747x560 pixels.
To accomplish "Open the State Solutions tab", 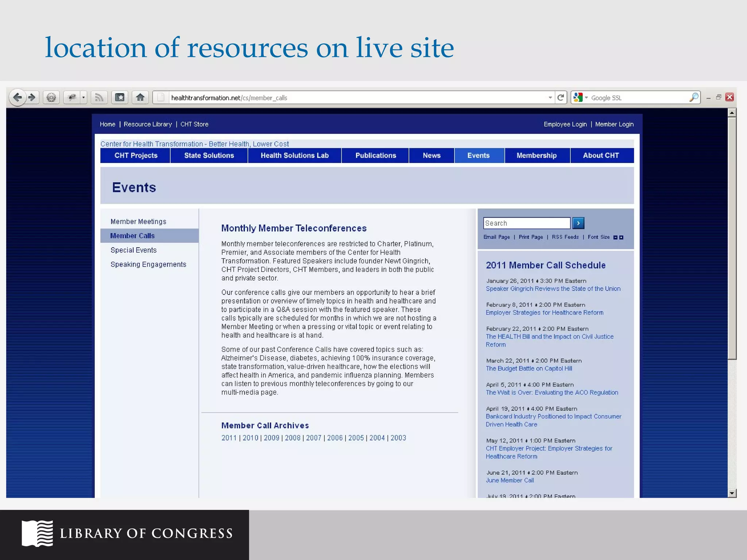I will pyautogui.click(x=209, y=155).
